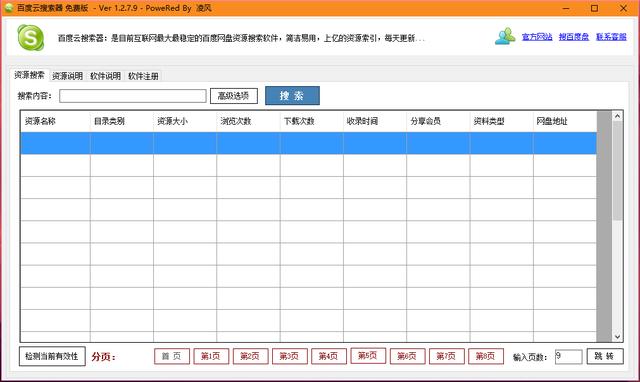Click the 下载次数 column header
640x382 pixels.
tap(311, 121)
